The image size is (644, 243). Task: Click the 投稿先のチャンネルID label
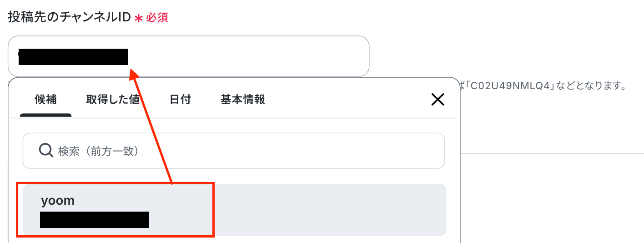[69, 18]
